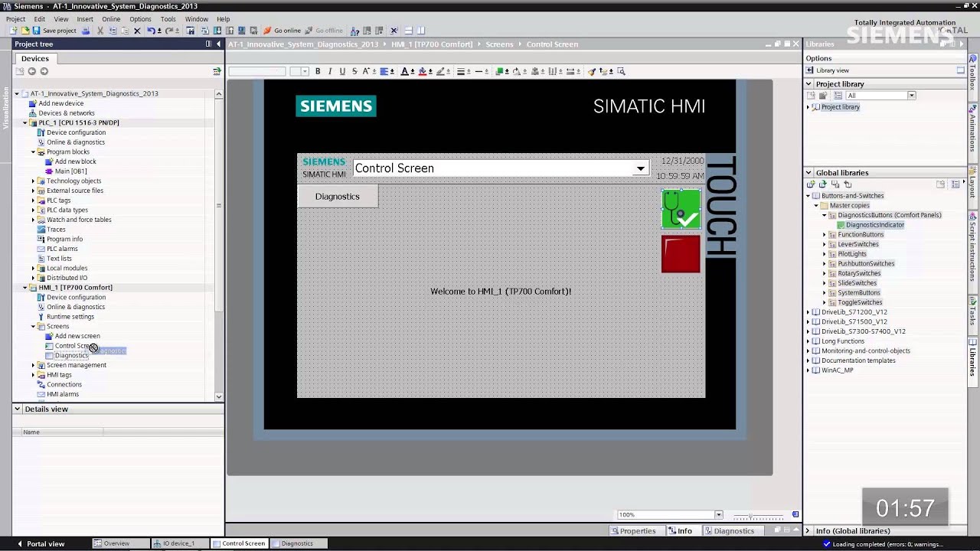Click the Diagnostics button on HMI screen
The height and width of the screenshot is (551, 980).
(338, 197)
